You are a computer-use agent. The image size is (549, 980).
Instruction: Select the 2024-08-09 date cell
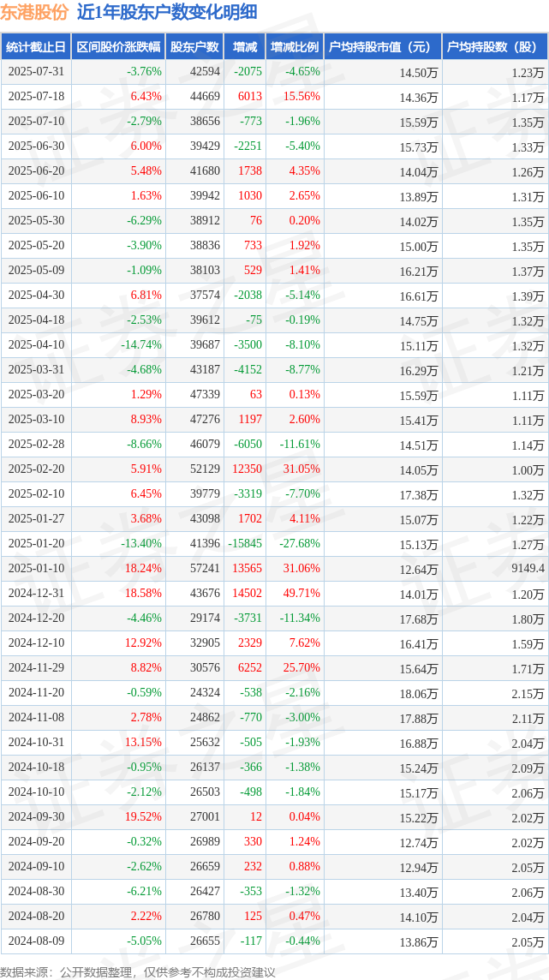(x=37, y=940)
